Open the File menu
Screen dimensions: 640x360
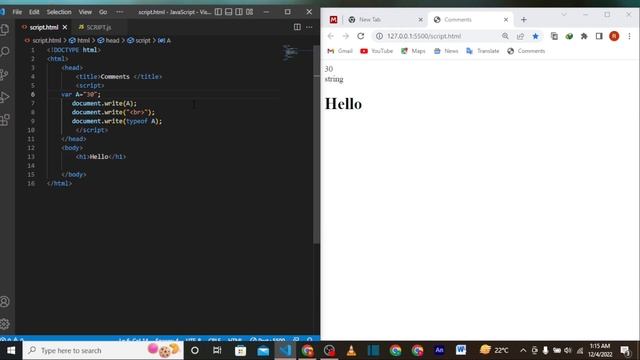pos(17,12)
